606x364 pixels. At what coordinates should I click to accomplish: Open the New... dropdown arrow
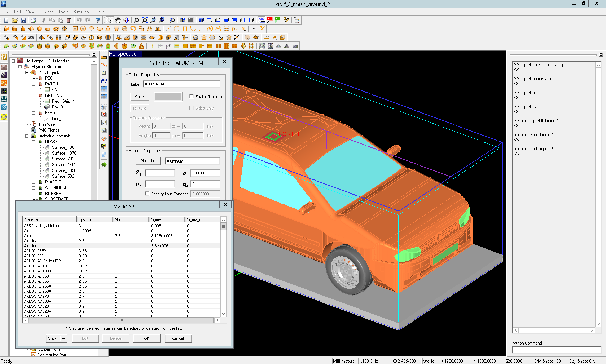(x=63, y=339)
